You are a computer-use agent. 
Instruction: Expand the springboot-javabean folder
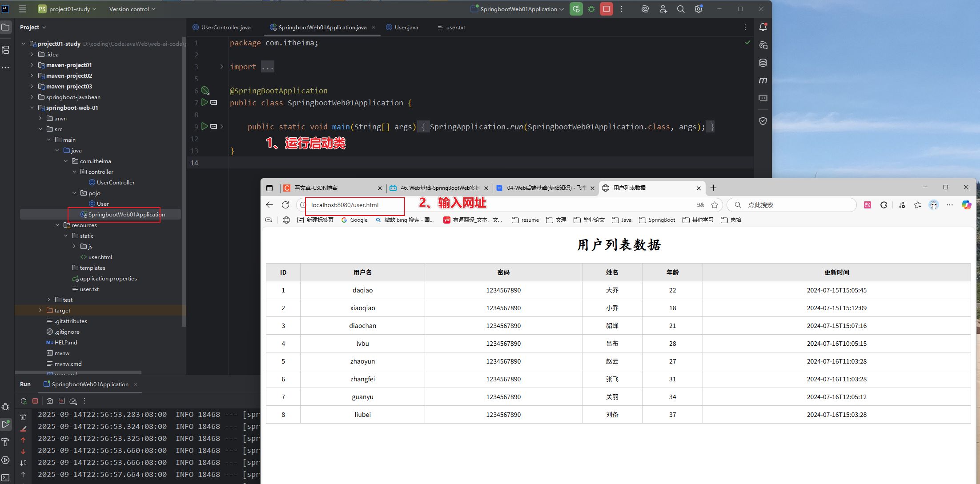click(x=32, y=97)
